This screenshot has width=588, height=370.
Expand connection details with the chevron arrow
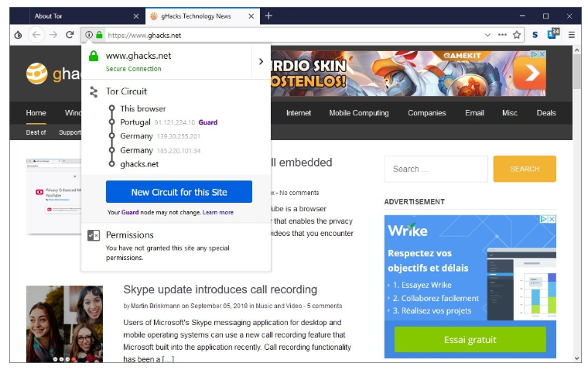pos(261,62)
